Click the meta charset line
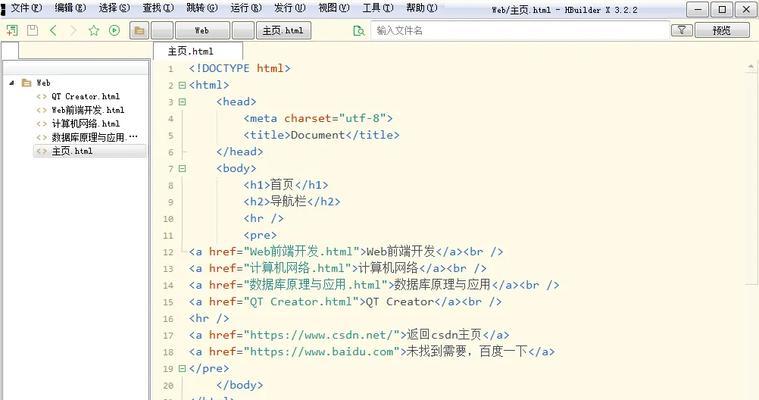This screenshot has width=759, height=400. tap(318, 118)
